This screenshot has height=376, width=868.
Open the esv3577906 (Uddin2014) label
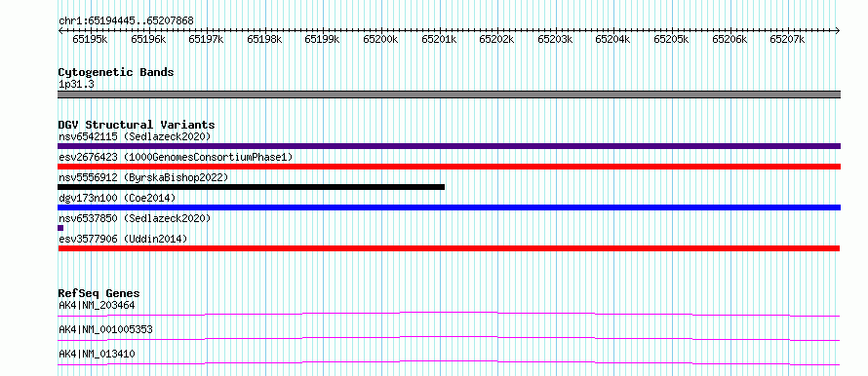click(123, 239)
